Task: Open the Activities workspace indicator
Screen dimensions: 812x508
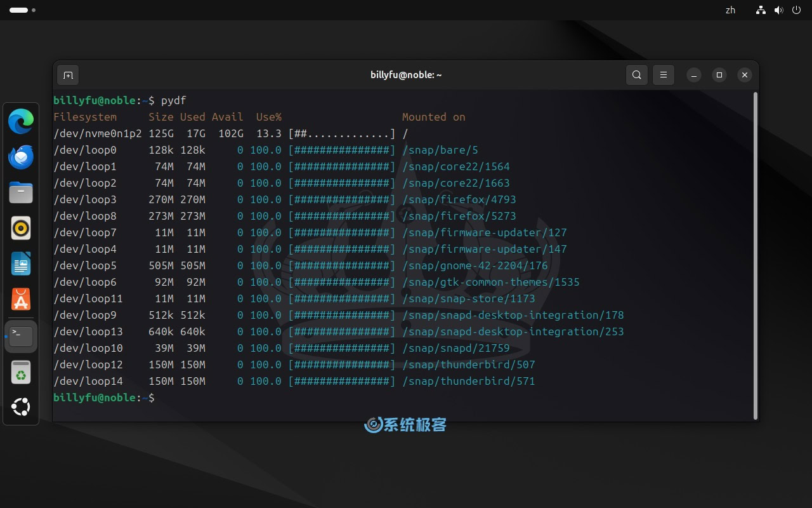Action: pyautogui.click(x=22, y=10)
